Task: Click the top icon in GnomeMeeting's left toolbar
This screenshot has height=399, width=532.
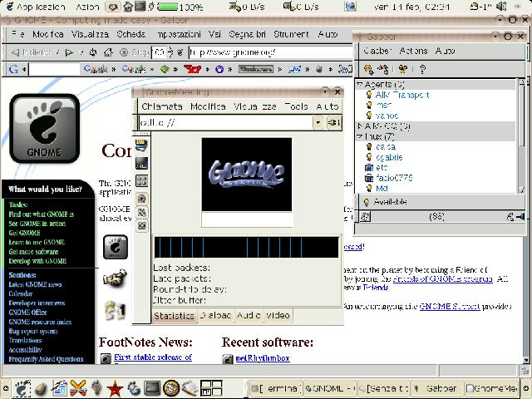Action: pos(141,145)
